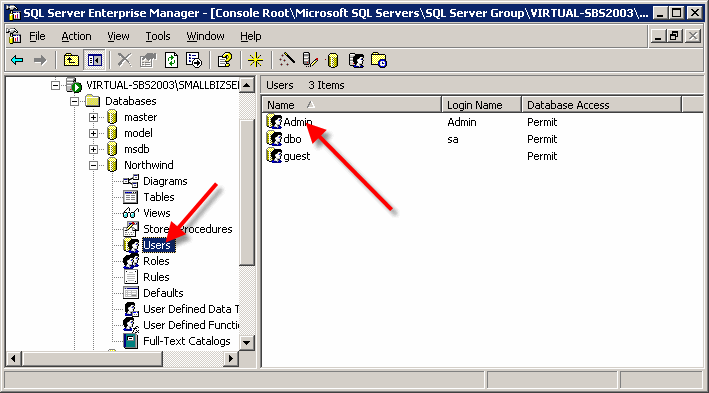Collapse the Databases folder node
709x393 pixels.
tap(74, 101)
